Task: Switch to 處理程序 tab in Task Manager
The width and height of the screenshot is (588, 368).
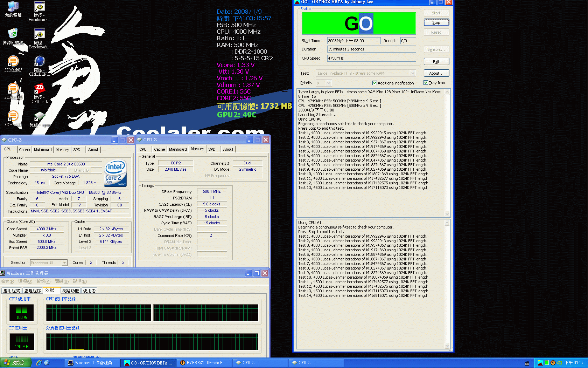Action: (33, 291)
